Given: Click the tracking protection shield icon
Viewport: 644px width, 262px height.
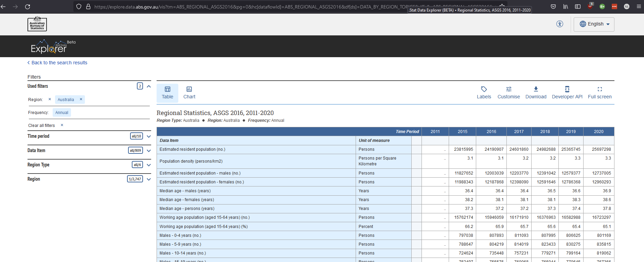Looking at the screenshot, I should click(79, 6).
